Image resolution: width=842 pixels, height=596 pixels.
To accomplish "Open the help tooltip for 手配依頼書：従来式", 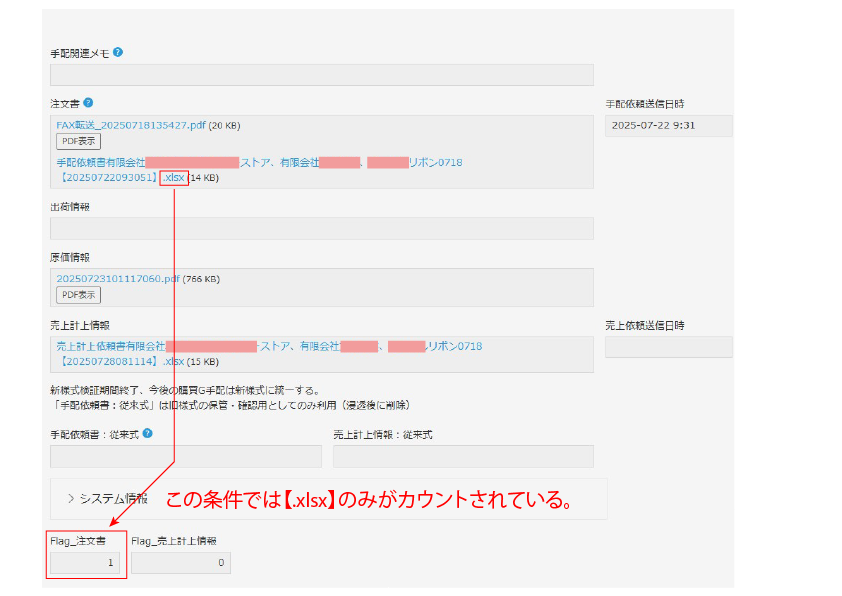I will (x=147, y=433).
